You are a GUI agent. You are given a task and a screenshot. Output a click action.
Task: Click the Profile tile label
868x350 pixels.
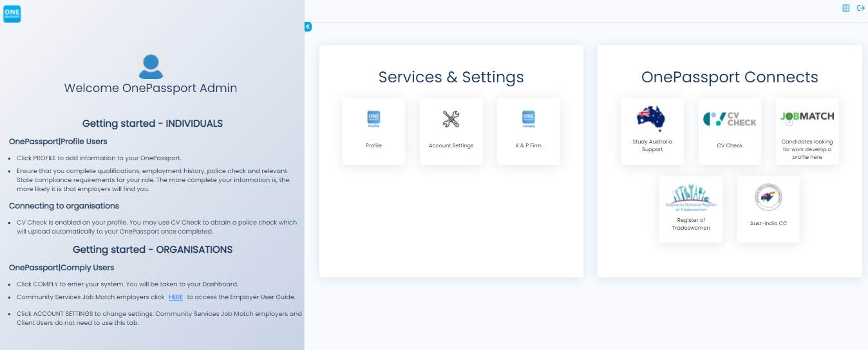[x=373, y=145]
